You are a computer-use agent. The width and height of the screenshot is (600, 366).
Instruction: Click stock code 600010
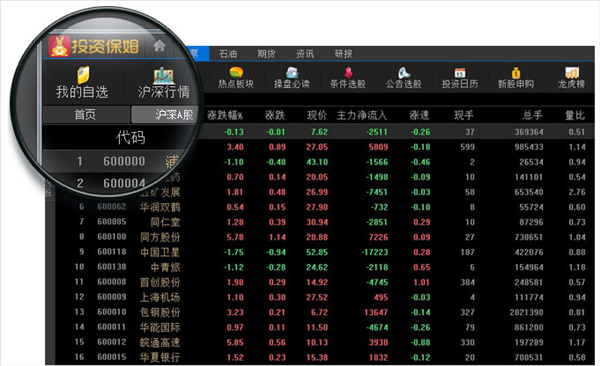point(112,312)
